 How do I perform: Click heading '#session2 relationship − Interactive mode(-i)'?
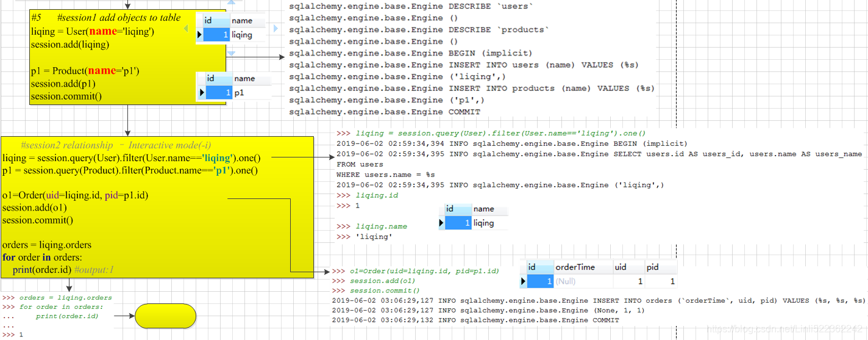pos(116,145)
